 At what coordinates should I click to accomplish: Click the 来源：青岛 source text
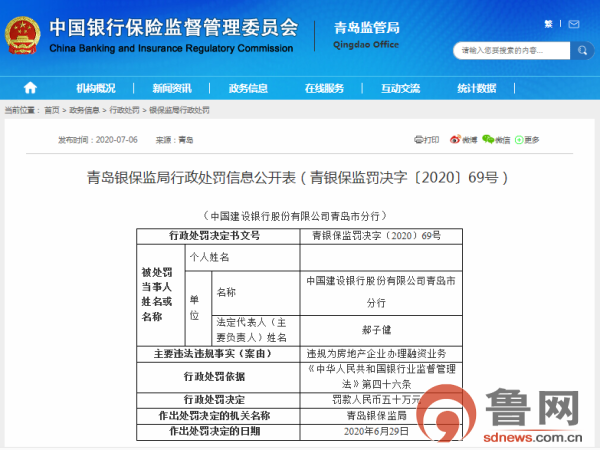(174, 140)
